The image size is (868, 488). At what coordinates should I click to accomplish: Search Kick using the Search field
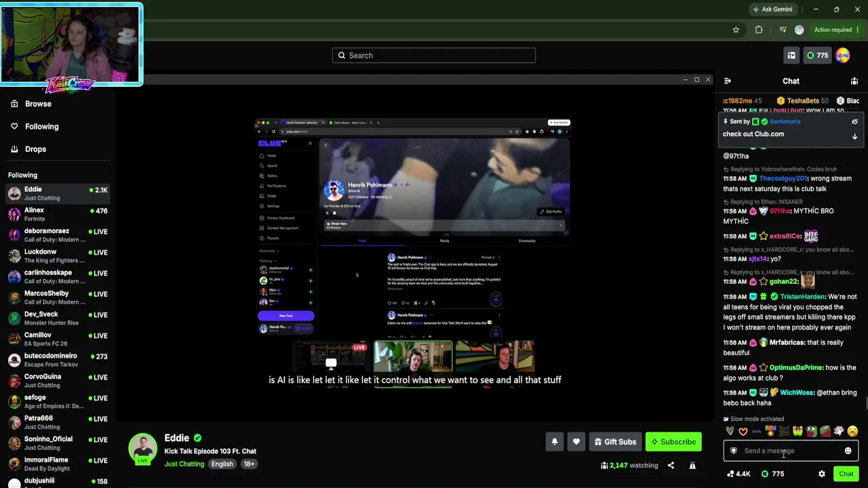pos(434,56)
